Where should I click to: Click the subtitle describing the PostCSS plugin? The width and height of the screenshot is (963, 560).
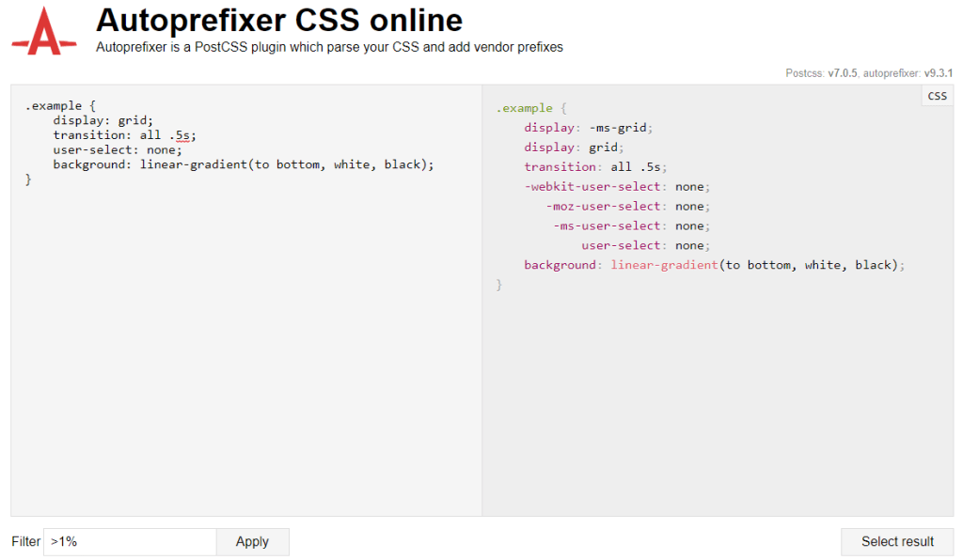point(328,46)
